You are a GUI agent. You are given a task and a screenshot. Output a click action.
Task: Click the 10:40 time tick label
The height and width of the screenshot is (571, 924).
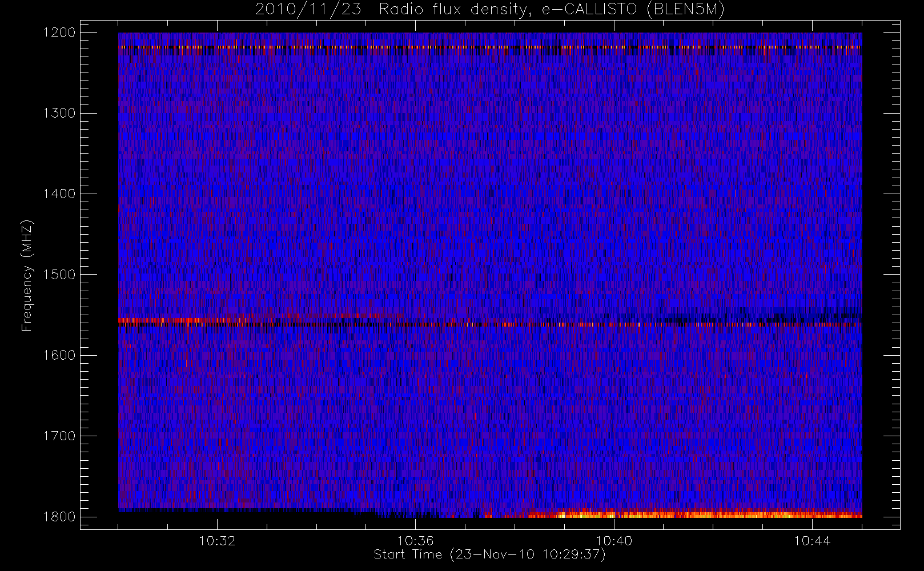pos(614,541)
